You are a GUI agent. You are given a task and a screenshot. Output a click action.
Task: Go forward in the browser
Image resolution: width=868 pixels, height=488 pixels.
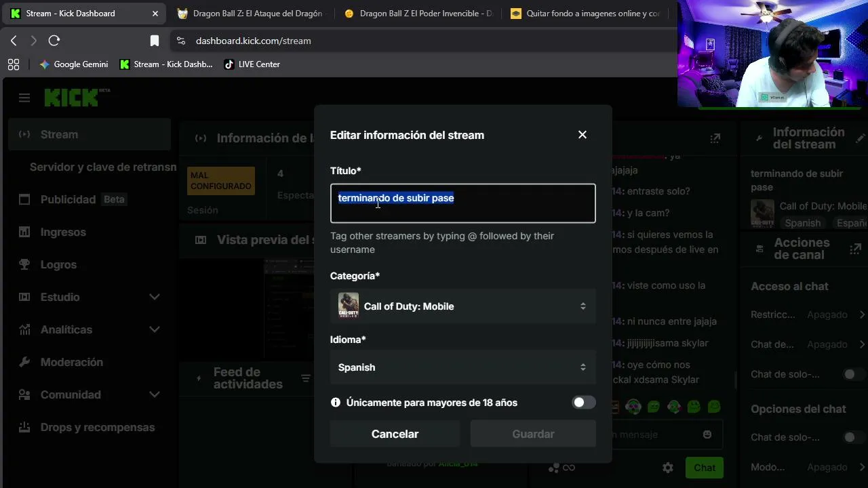[x=33, y=41]
